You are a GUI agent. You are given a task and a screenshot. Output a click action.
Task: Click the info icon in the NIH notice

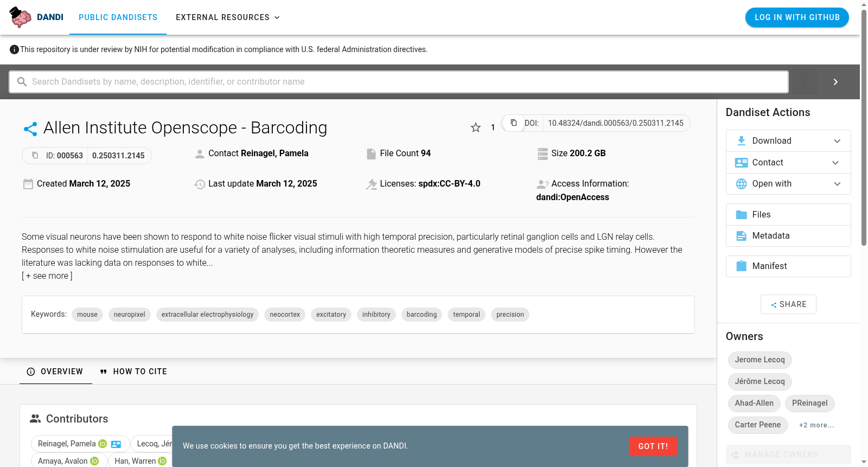tap(15, 50)
